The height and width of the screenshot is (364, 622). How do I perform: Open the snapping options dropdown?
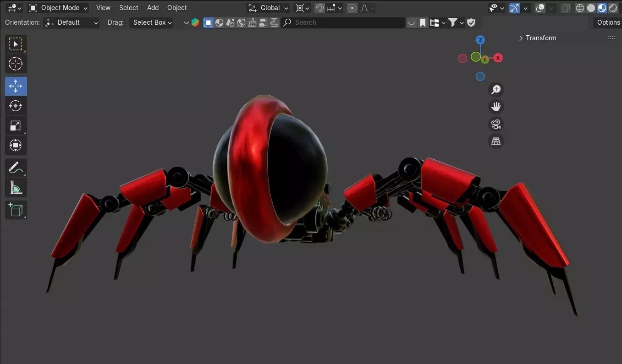[335, 8]
